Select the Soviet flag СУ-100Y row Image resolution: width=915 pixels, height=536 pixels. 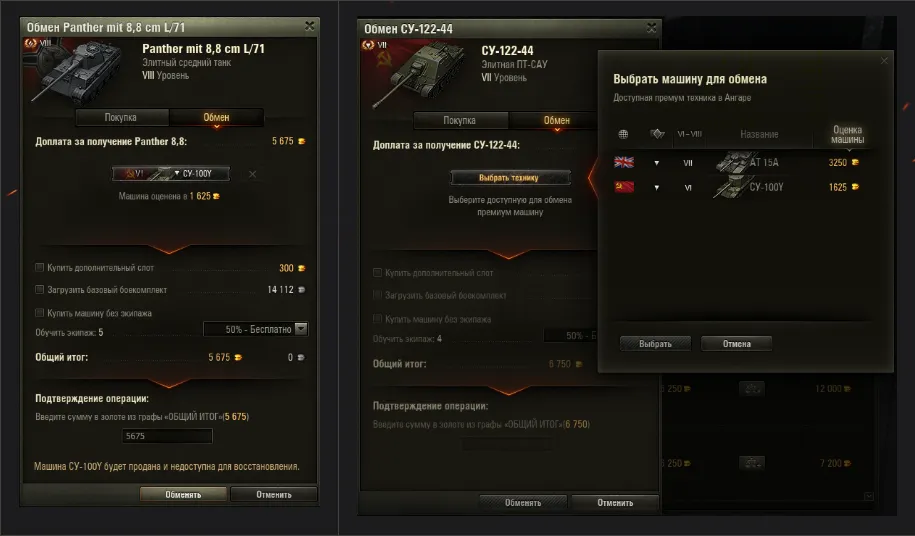[x=737, y=187]
